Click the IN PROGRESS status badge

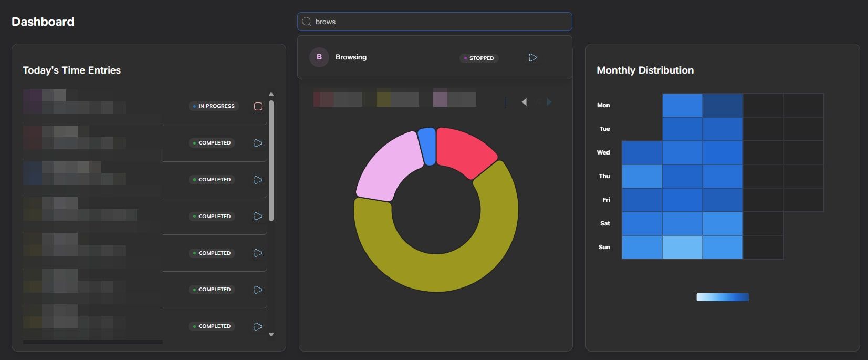[214, 106]
